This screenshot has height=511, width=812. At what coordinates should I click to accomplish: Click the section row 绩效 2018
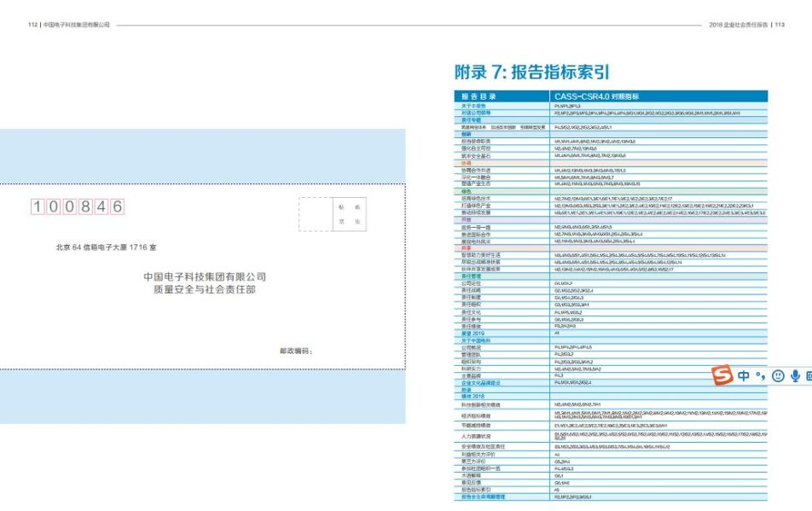611,397
